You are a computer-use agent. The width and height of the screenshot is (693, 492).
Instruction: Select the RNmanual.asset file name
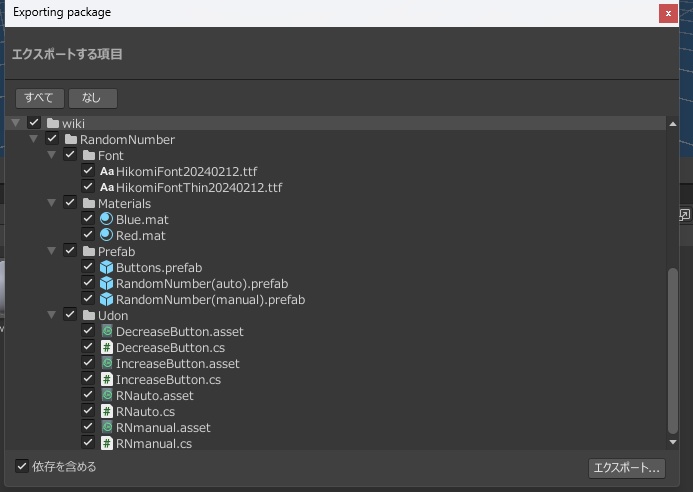(163, 427)
